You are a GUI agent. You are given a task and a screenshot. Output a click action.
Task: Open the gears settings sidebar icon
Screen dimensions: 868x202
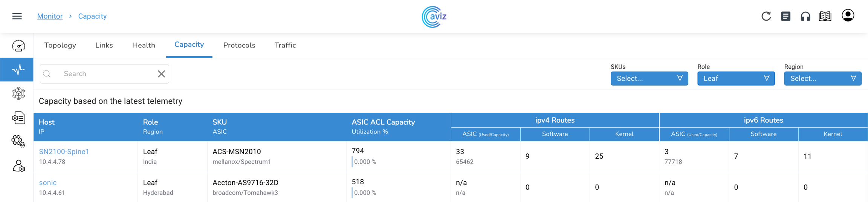pyautogui.click(x=18, y=141)
